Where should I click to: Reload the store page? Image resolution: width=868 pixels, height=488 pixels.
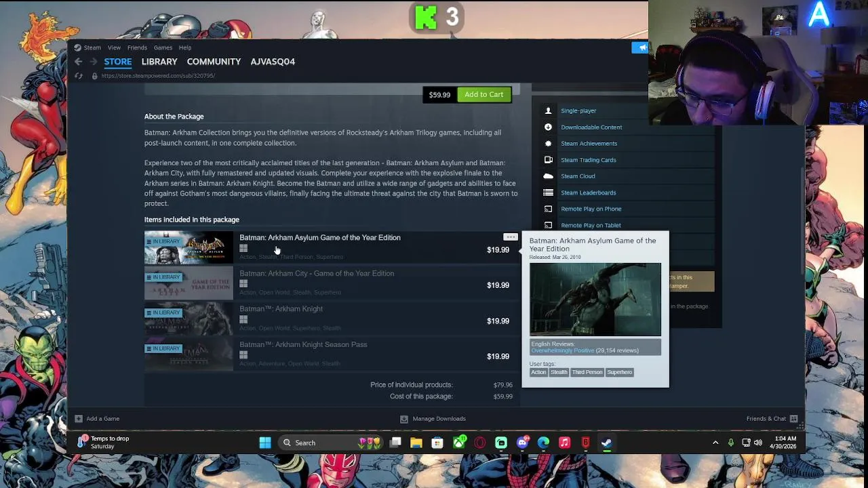pos(79,76)
